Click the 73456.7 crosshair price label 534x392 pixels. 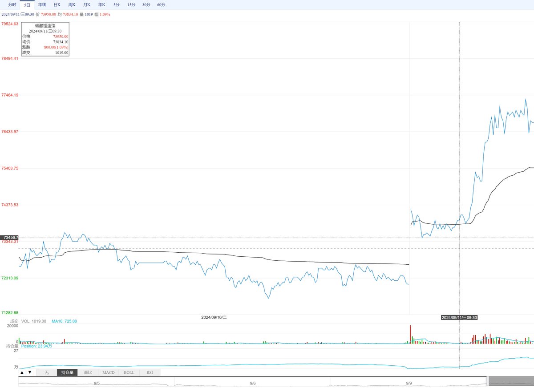[9, 238]
